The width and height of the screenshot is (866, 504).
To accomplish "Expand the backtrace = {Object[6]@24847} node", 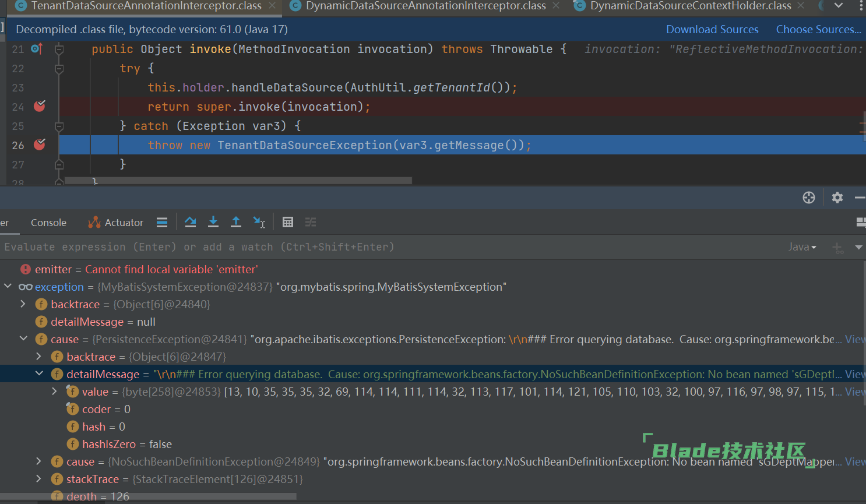I will (x=39, y=356).
